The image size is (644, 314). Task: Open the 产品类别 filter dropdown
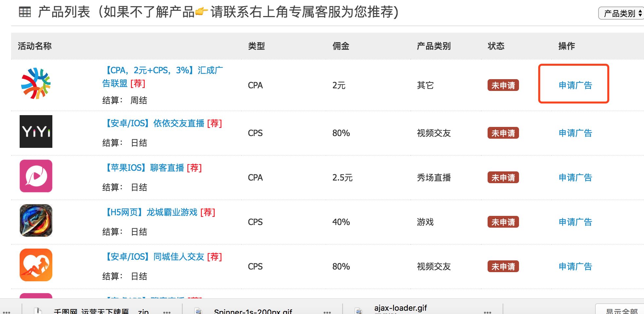tap(622, 13)
